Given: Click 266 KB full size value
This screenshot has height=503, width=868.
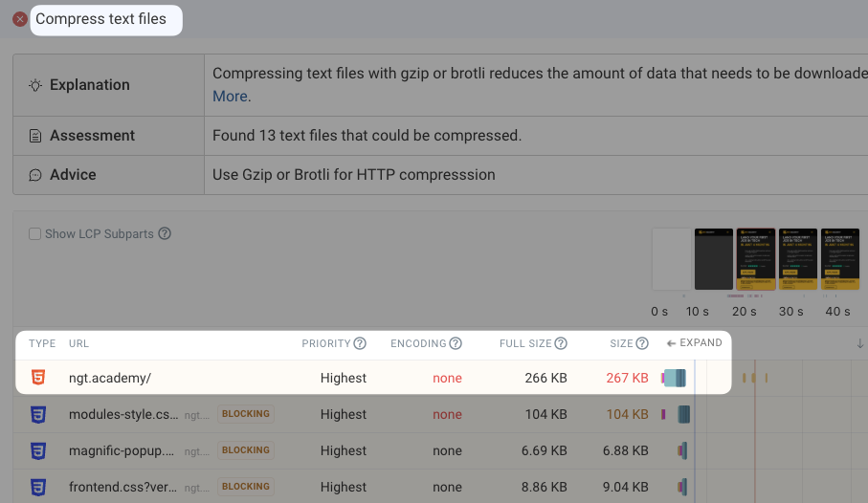Looking at the screenshot, I should [x=545, y=378].
